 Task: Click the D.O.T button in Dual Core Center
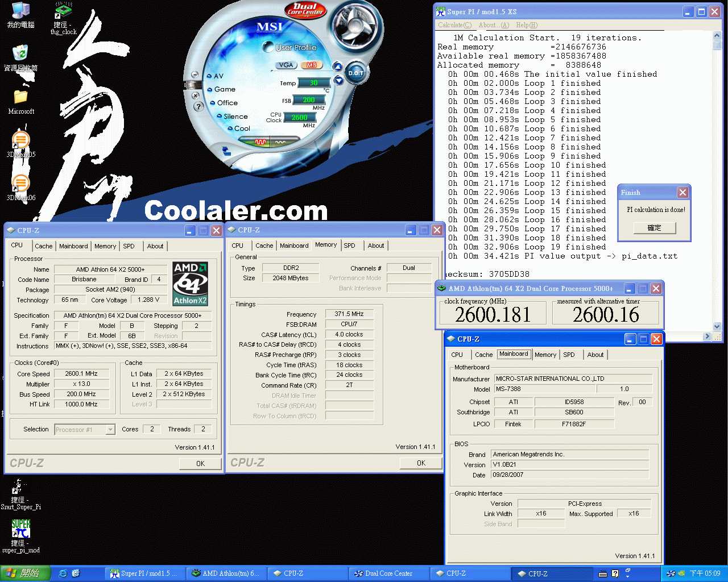click(x=356, y=73)
